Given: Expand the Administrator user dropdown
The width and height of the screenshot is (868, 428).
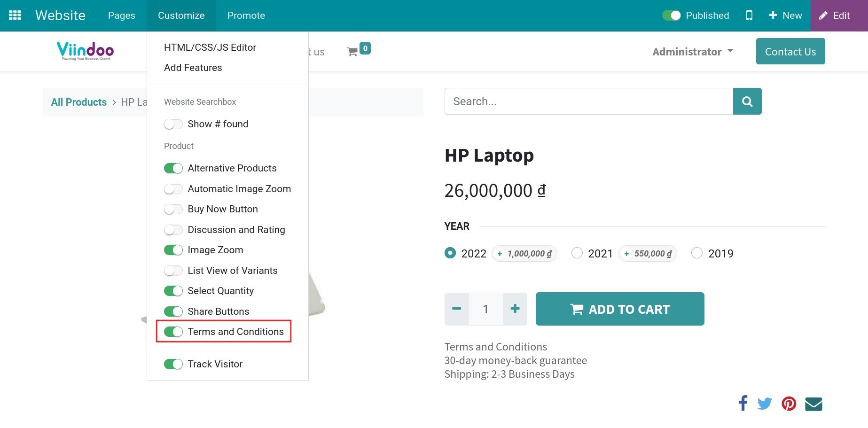Looking at the screenshot, I should tap(692, 52).
